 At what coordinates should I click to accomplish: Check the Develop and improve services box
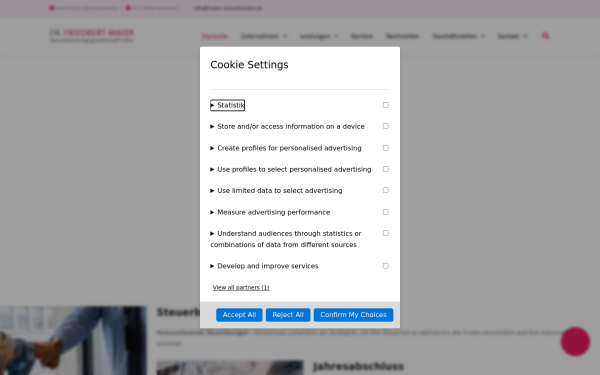point(386,266)
